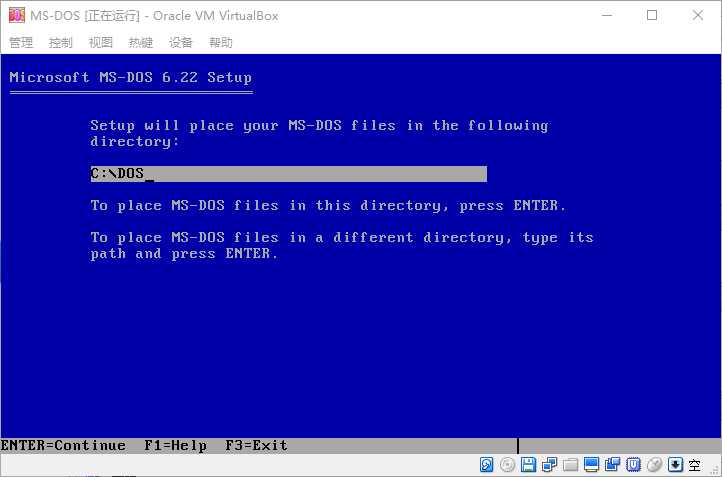Screen dimensions: 722x477
Task: Click ENTER=Continue in the bottom bar
Action: coord(63,446)
